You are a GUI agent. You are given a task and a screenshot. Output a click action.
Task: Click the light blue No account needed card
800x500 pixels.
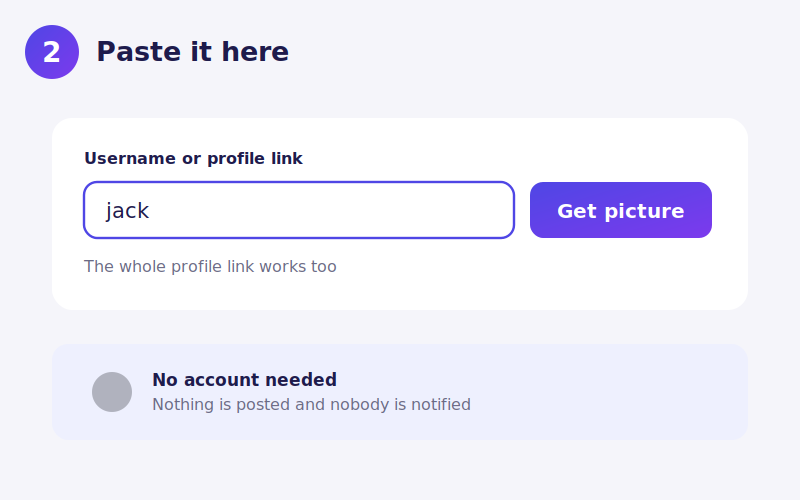click(x=400, y=392)
